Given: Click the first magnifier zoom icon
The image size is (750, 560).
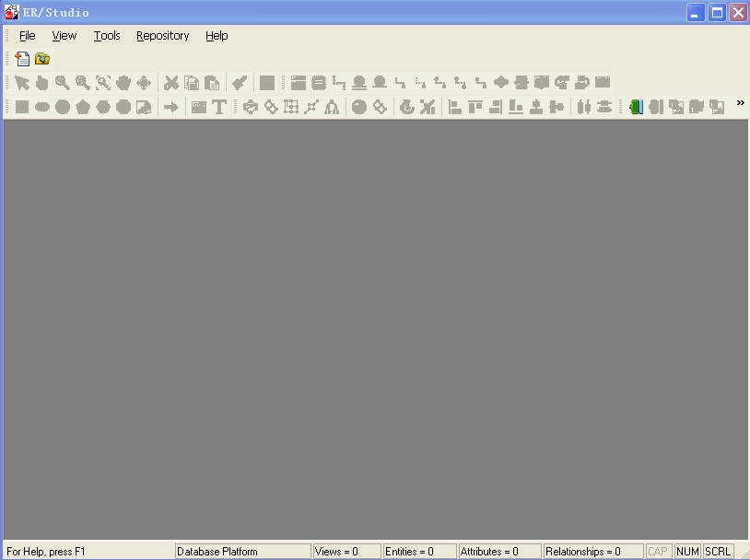Looking at the screenshot, I should point(62,83).
